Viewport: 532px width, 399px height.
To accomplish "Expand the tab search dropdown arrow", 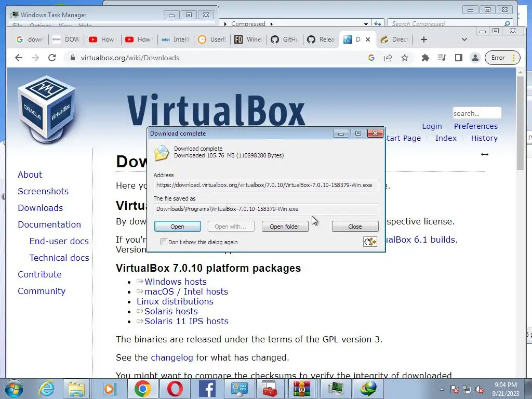I will pyautogui.click(x=464, y=39).
